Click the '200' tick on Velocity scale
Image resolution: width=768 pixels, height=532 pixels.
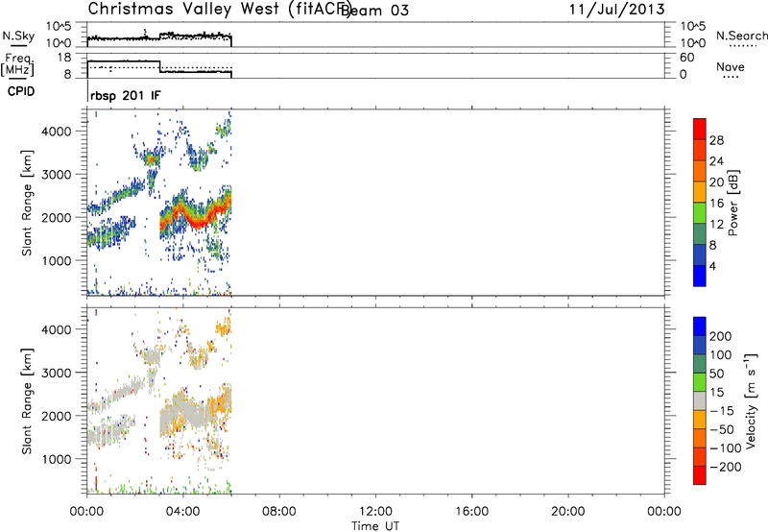click(x=721, y=336)
